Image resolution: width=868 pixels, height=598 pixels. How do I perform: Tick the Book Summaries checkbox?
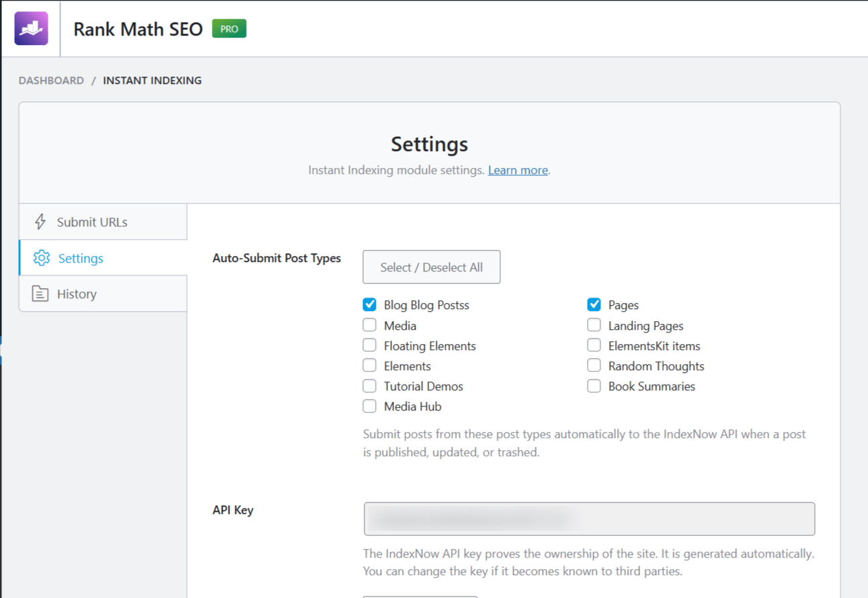[594, 386]
